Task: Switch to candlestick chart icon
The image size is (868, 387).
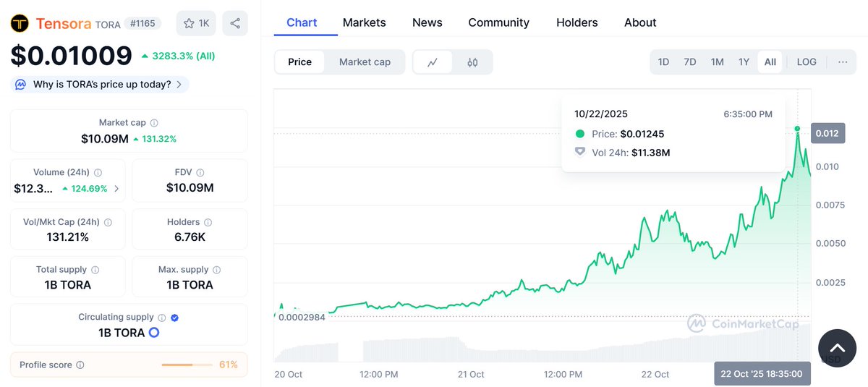Action: point(472,62)
